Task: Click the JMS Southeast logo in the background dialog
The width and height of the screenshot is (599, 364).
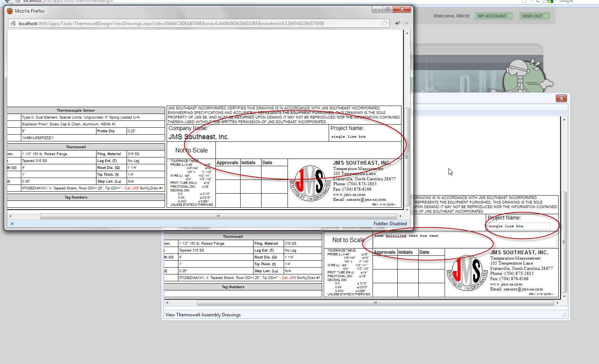Action: coord(467,273)
